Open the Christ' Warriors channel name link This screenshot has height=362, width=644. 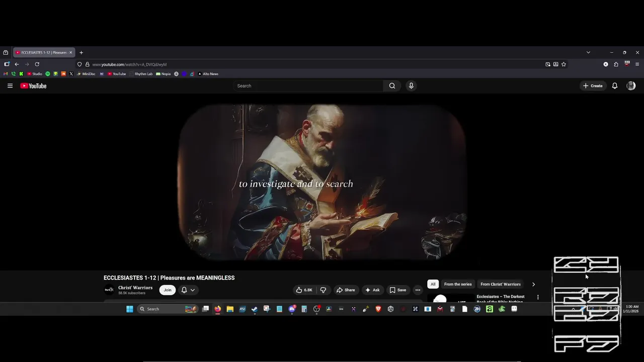coord(135,288)
